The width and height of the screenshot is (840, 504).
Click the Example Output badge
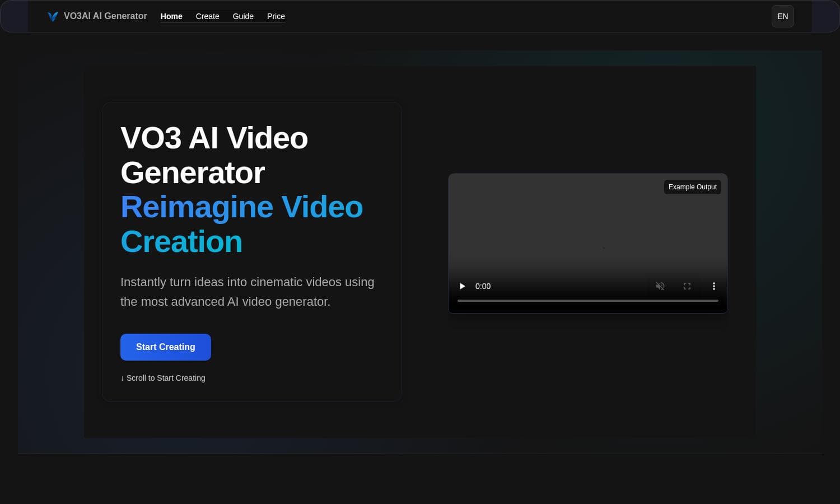[692, 186]
